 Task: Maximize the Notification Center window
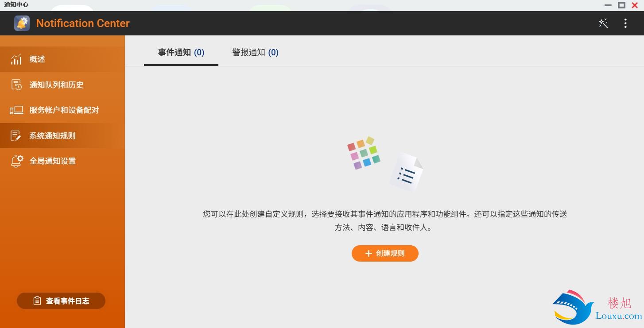(x=621, y=5)
